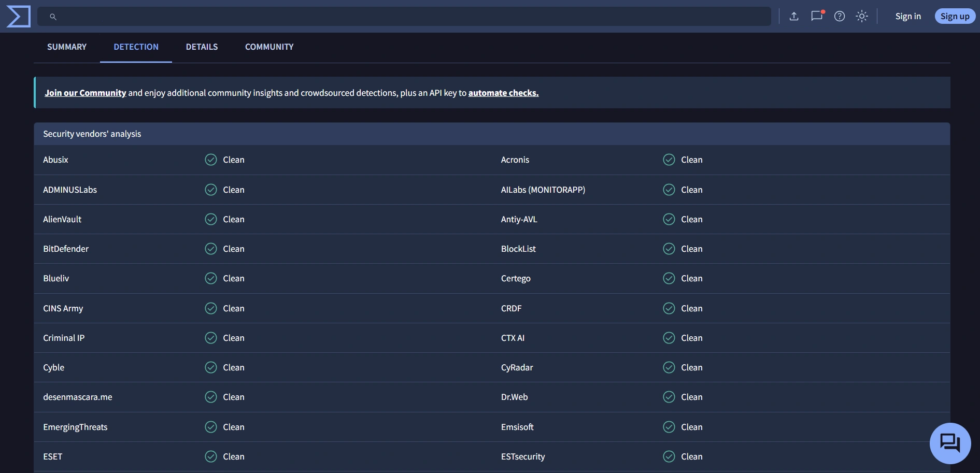The width and height of the screenshot is (980, 473).
Task: Click the Certego clean checkmark icon
Action: [x=669, y=278]
